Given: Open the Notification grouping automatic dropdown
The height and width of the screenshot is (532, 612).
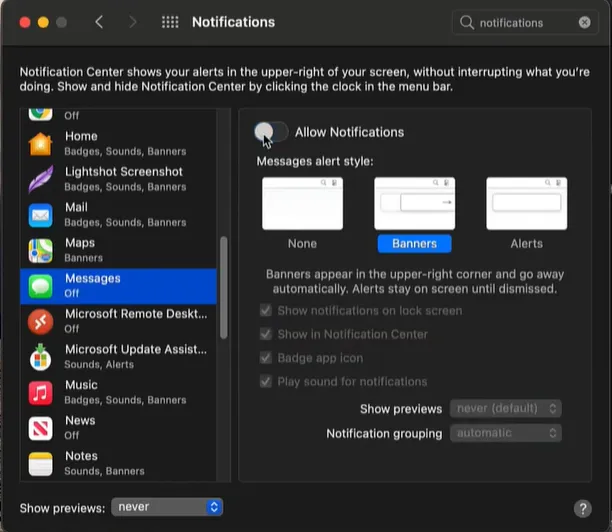Looking at the screenshot, I should 506,433.
